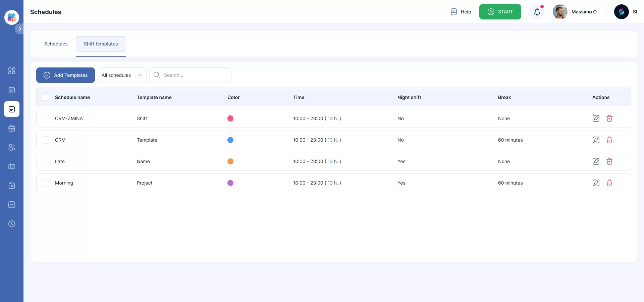
Task: Switch to the Schedules tab
Action: (56, 44)
